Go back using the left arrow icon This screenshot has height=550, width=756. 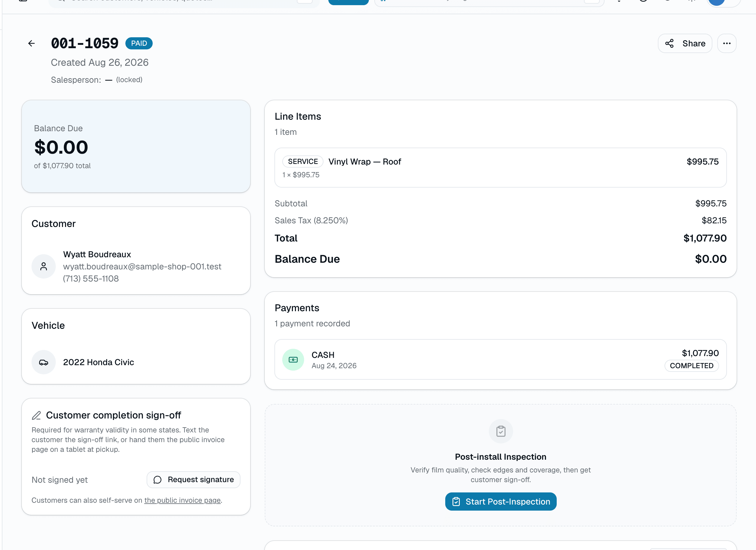[x=31, y=43]
